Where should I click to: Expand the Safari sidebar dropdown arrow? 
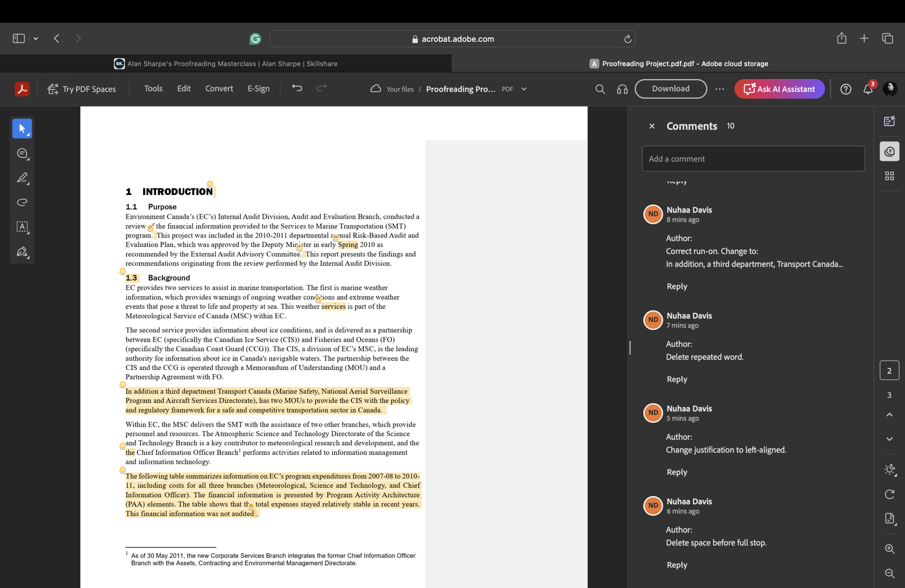point(36,38)
